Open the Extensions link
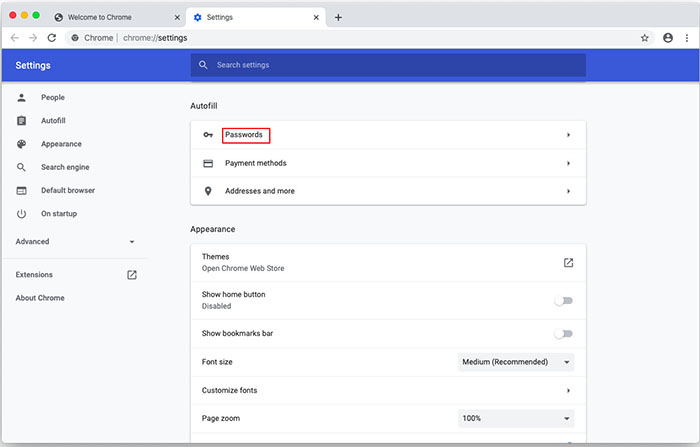This screenshot has height=447, width=700. 34,275
